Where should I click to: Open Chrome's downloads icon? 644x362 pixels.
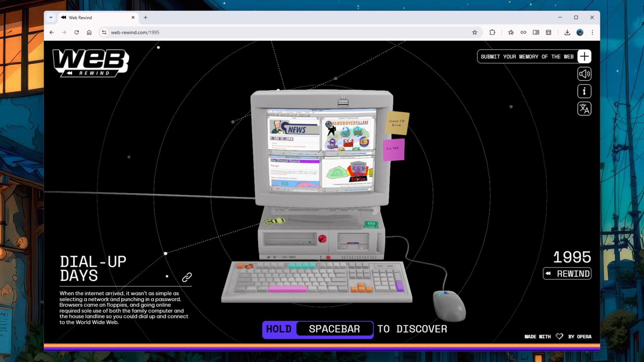click(567, 32)
